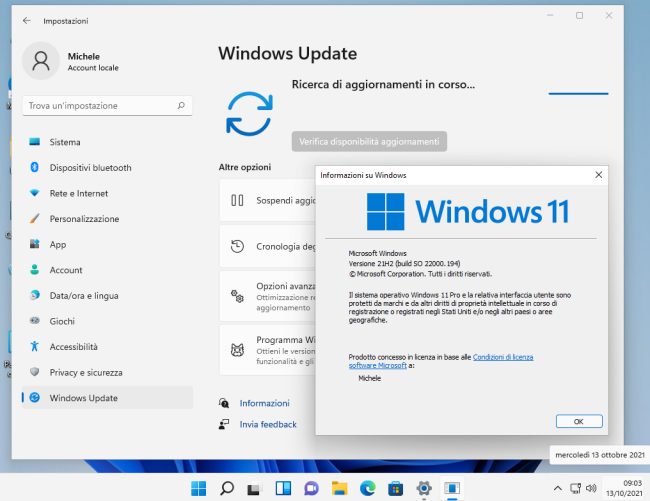Select Rete e Internet category

pyautogui.click(x=107, y=194)
